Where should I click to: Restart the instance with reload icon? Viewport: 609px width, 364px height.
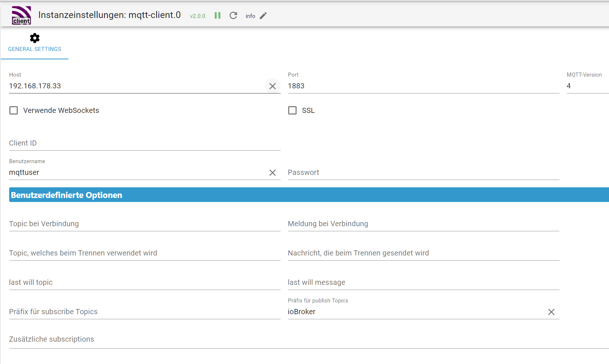[233, 15]
